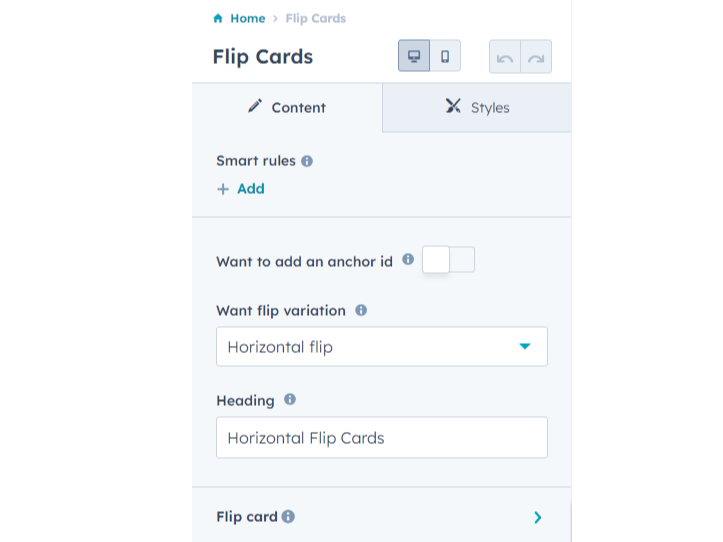Image resolution: width=723 pixels, height=542 pixels.
Task: Click Flip card info icon
Action: (288, 517)
